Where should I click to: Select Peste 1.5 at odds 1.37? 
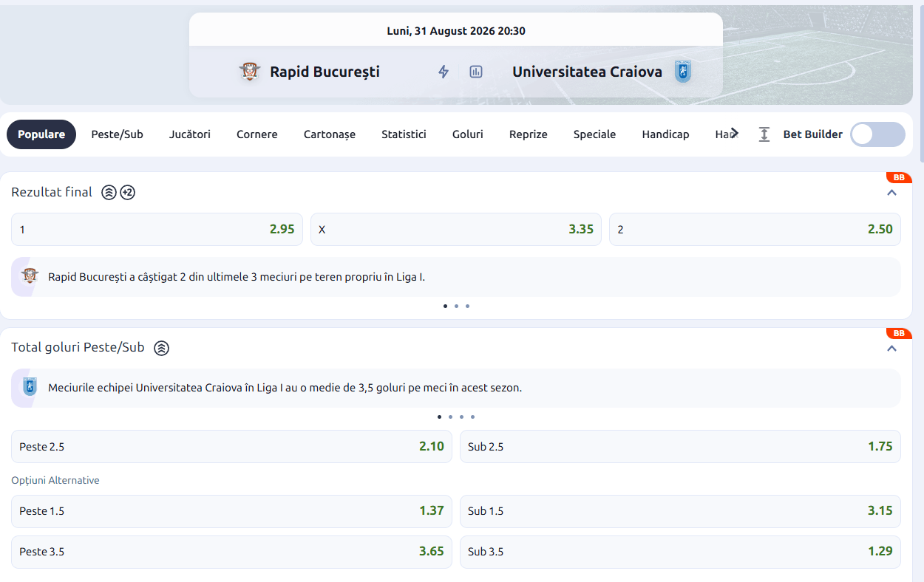click(x=231, y=511)
